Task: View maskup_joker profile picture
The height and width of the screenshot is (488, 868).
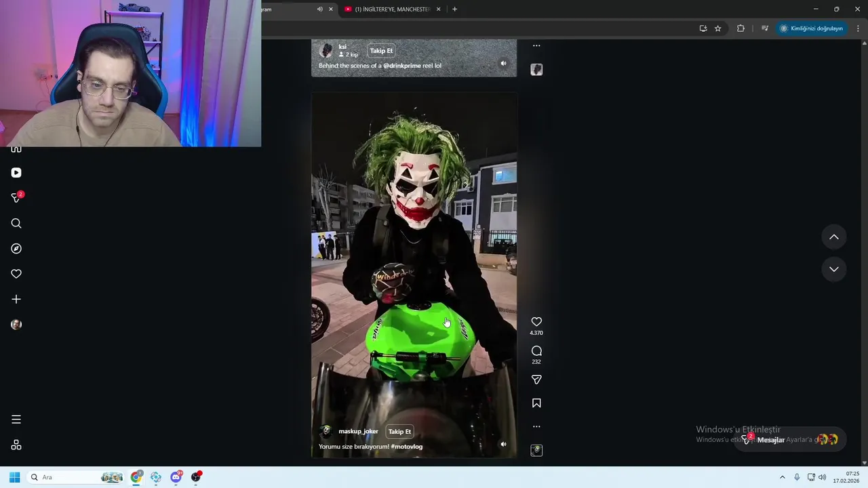Action: (326, 432)
